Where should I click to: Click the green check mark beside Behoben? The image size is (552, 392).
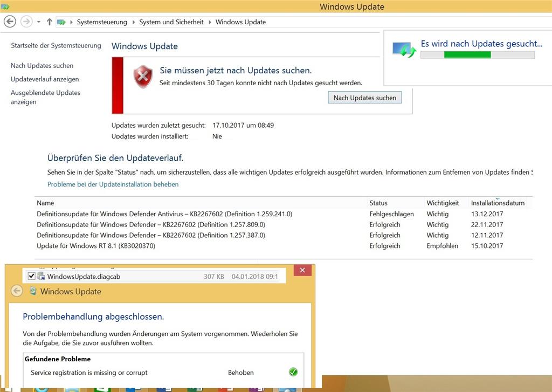(293, 372)
